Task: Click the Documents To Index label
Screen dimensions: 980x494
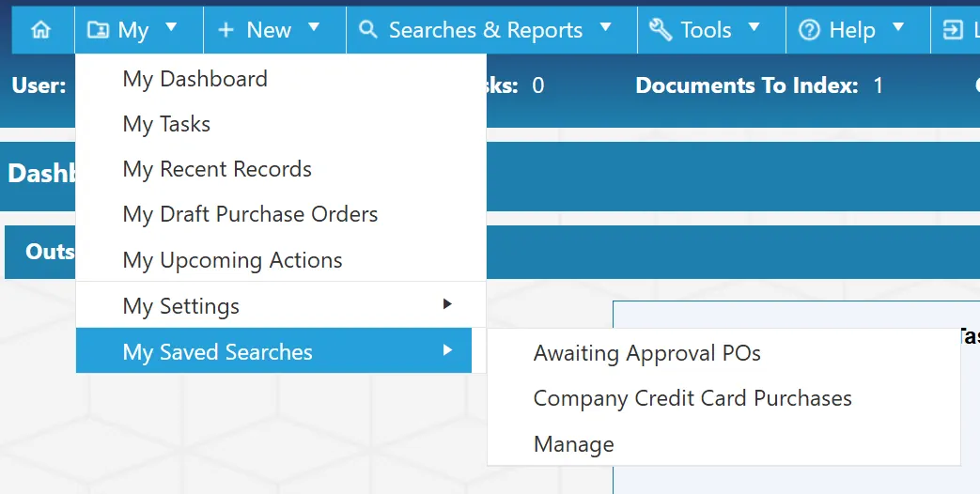Action: [x=747, y=85]
